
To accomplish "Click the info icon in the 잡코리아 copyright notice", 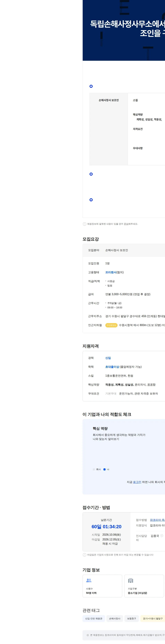I will tap(88, 635).
